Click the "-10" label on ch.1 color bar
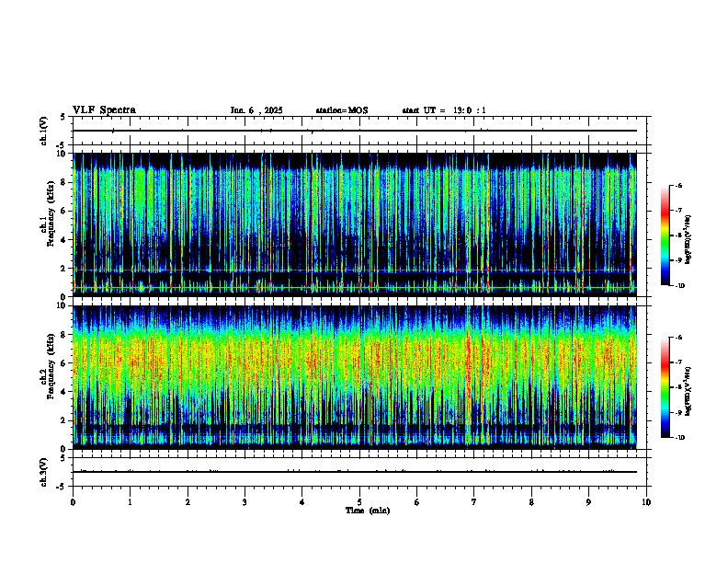The width and height of the screenshot is (728, 563). point(679,286)
